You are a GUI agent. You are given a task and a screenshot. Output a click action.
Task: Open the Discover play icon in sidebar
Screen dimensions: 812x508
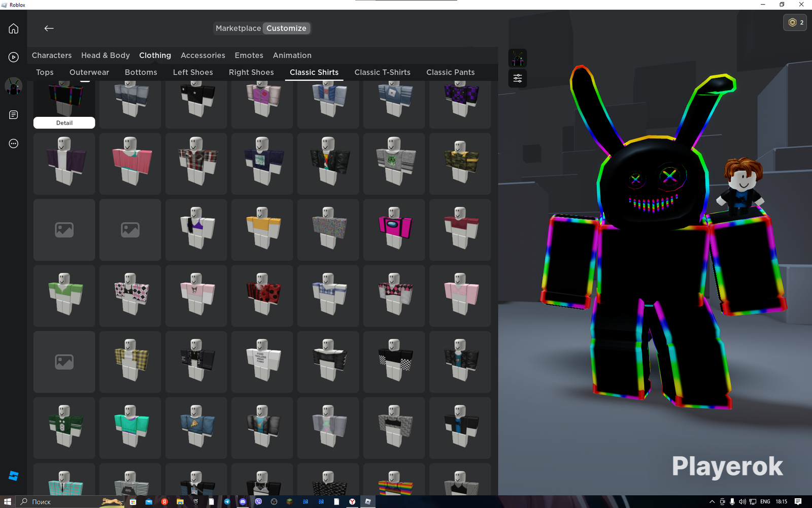(x=14, y=57)
